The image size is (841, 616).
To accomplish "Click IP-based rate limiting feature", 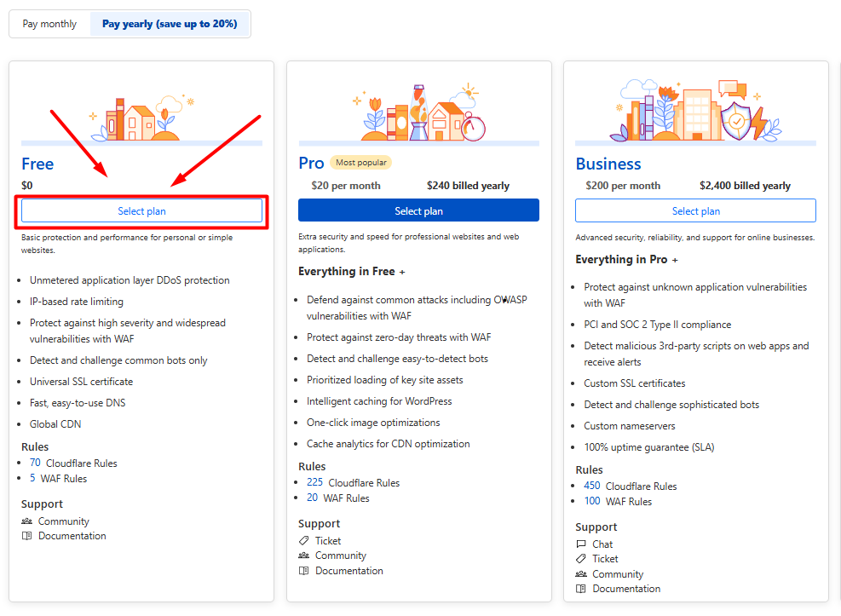I will (x=77, y=302).
